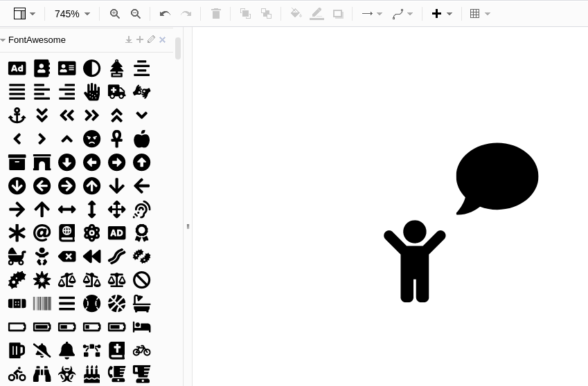
Task: Undo the last action
Action: 165,14
